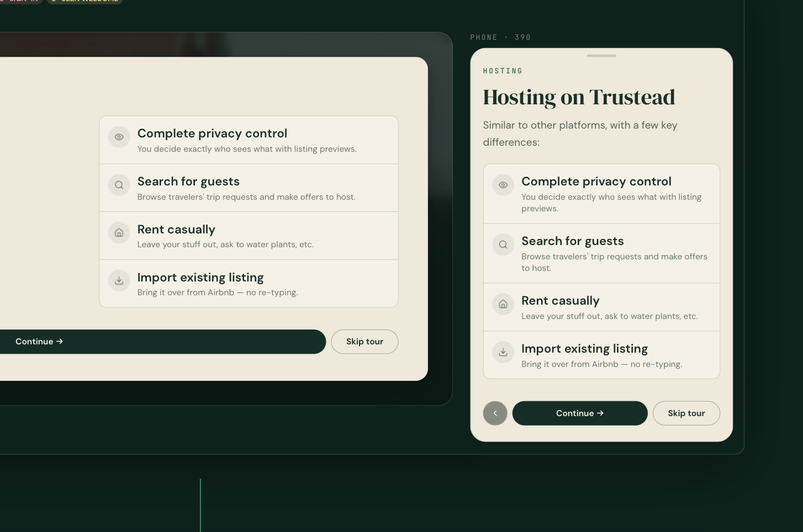Select the magnifier icon in the phone panel's Search for guests row

point(503,244)
